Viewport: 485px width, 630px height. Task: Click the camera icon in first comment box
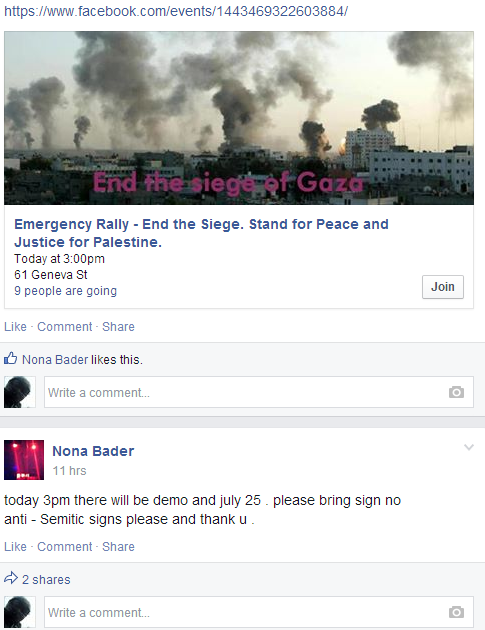pyautogui.click(x=456, y=392)
